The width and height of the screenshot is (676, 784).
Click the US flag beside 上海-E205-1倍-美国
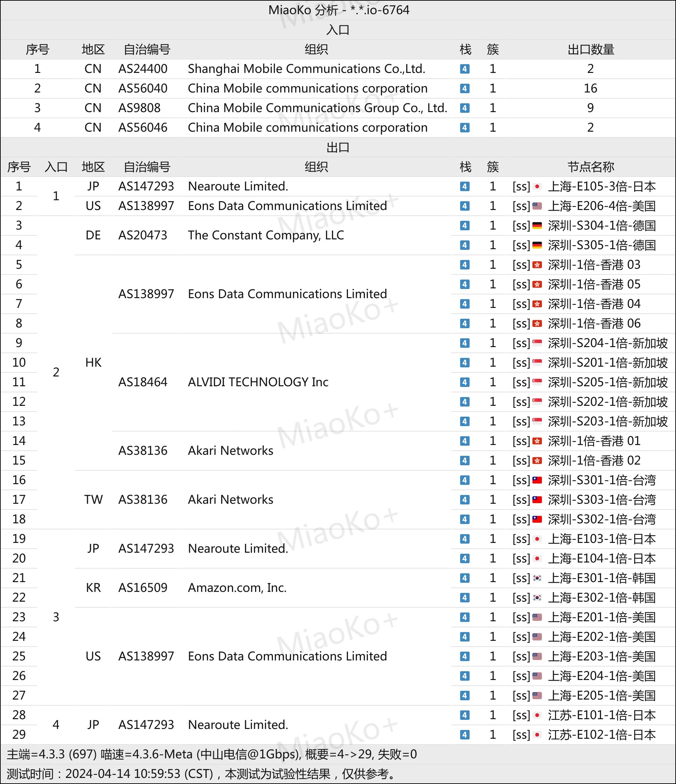point(537,696)
